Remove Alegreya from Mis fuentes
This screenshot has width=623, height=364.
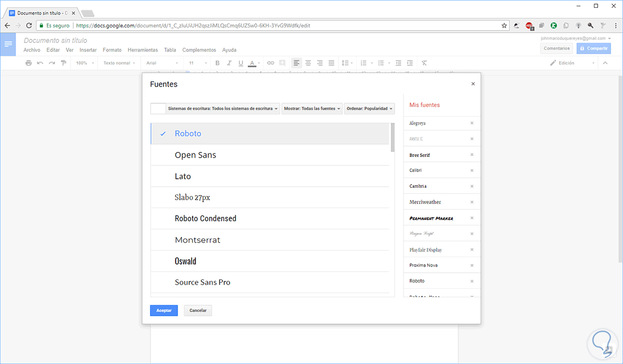tap(472, 123)
